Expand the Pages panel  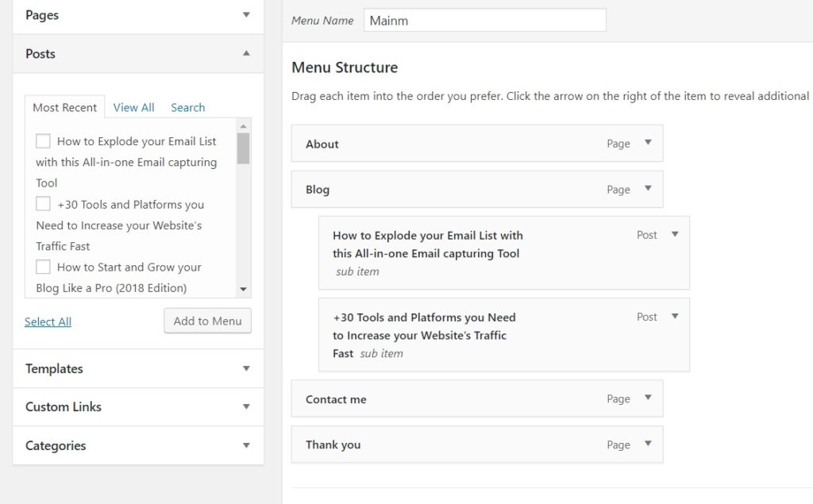coord(246,14)
